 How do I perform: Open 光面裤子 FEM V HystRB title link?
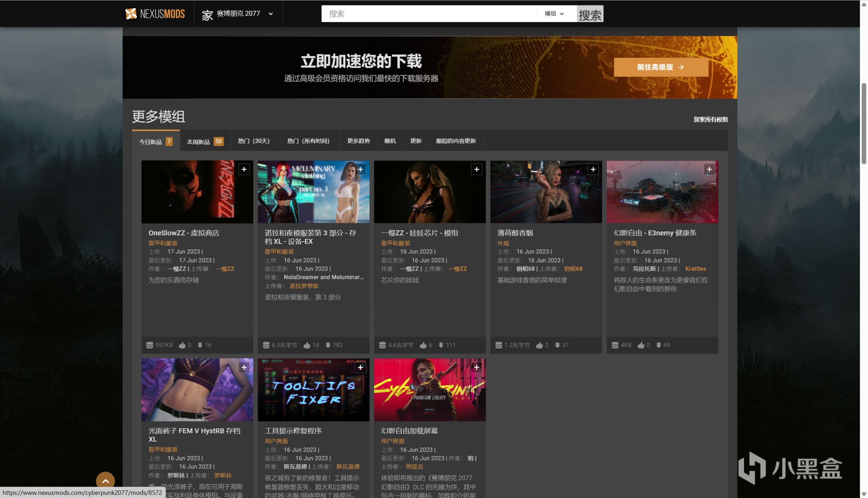[x=194, y=435]
